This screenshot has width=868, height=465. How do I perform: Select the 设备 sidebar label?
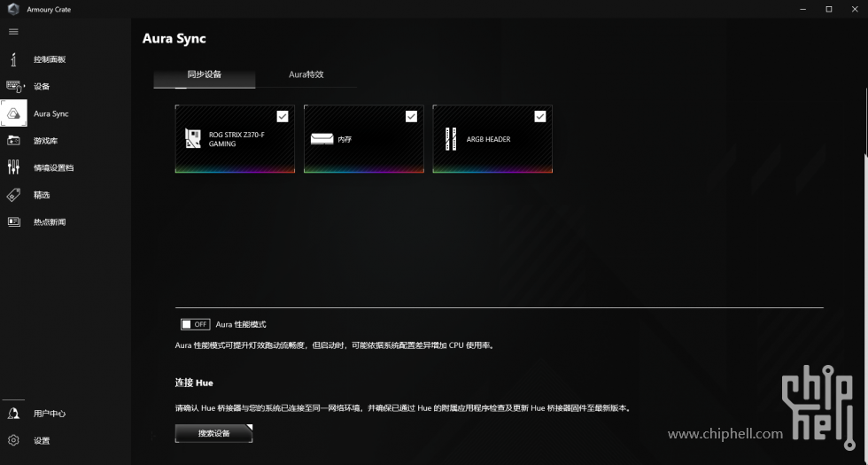tap(42, 87)
